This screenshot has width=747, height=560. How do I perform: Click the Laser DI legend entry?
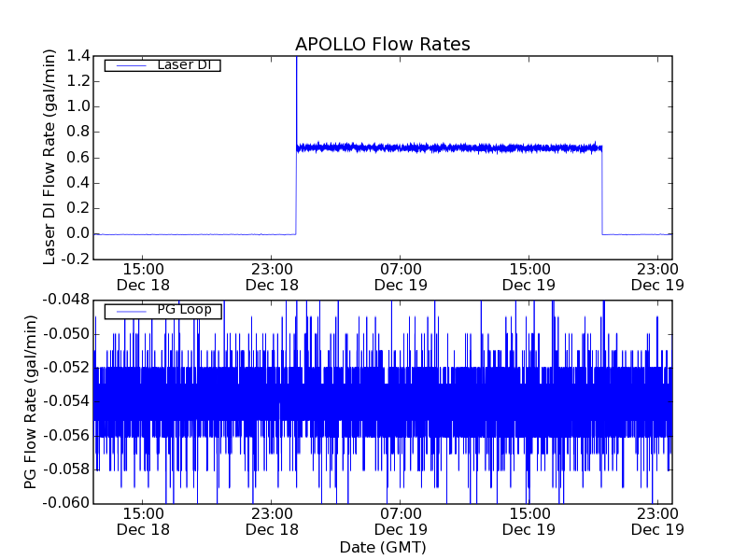[x=162, y=64]
